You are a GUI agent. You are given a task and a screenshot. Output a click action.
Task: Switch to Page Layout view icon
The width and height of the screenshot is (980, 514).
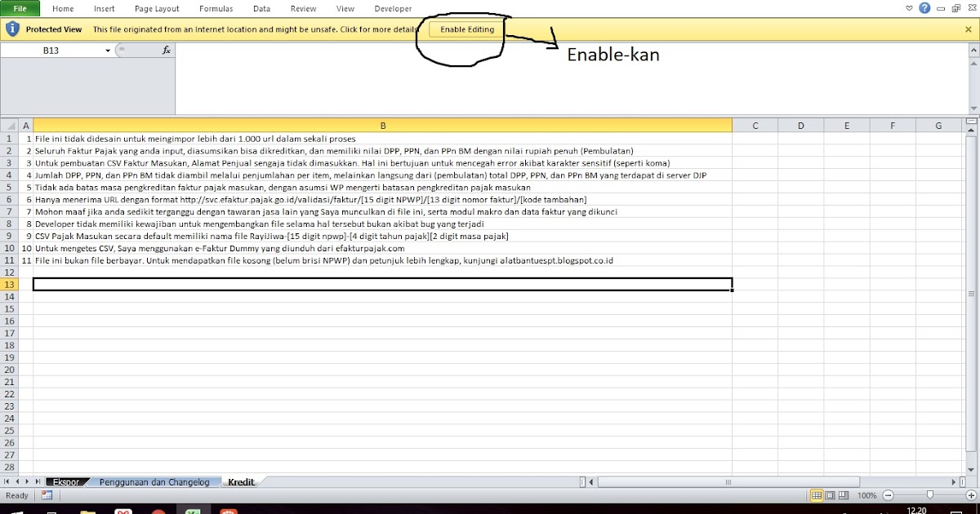831,495
